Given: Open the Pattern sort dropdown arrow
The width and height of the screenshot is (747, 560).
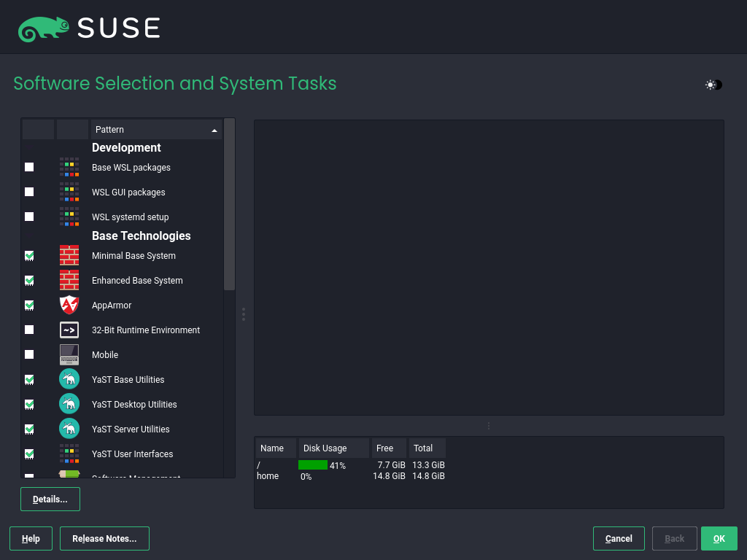Looking at the screenshot, I should [x=214, y=129].
